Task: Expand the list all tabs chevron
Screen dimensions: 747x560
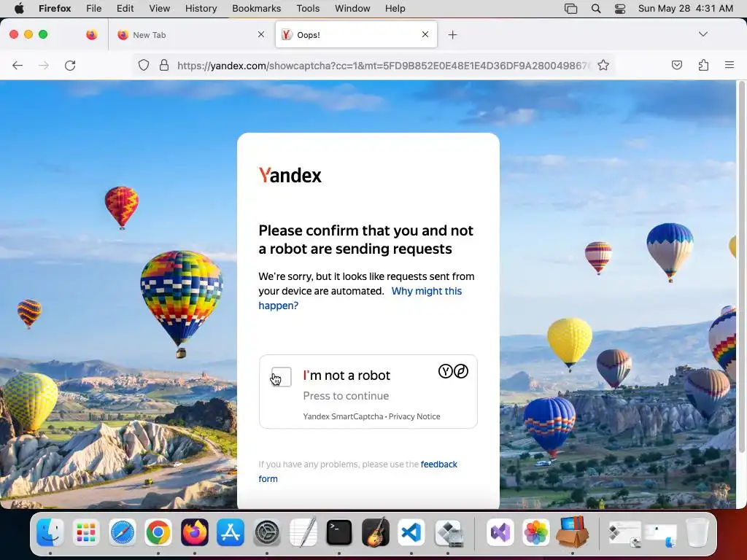Action: pos(703,34)
